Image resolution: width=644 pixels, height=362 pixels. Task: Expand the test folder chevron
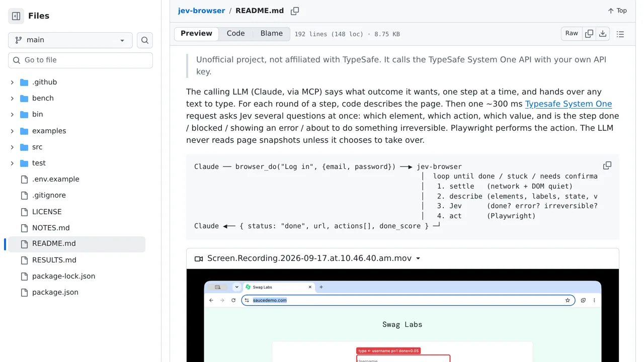(12, 163)
